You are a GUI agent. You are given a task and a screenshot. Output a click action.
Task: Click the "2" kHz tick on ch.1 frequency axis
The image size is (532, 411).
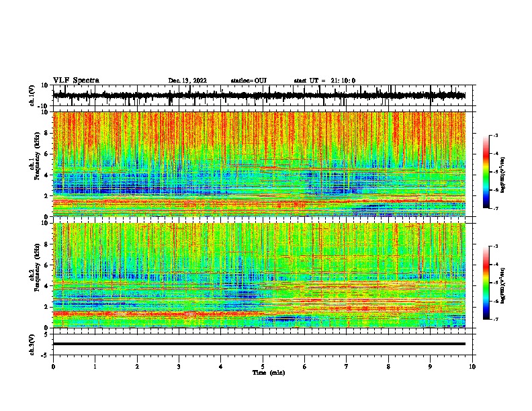pos(46,196)
